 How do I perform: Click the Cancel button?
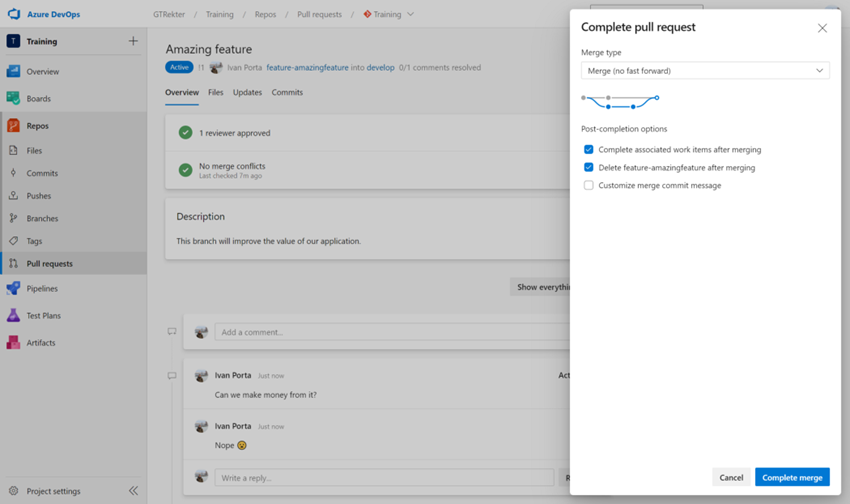click(731, 477)
